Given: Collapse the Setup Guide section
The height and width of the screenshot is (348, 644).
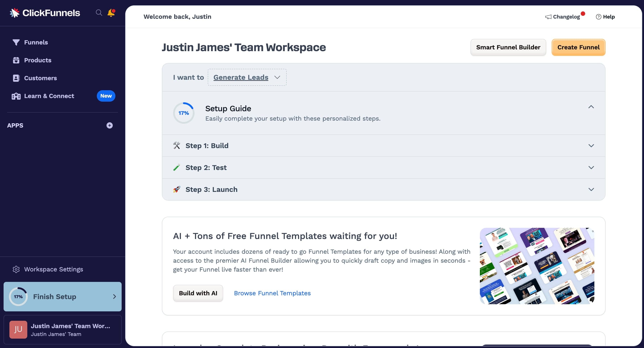Looking at the screenshot, I should 591,107.
